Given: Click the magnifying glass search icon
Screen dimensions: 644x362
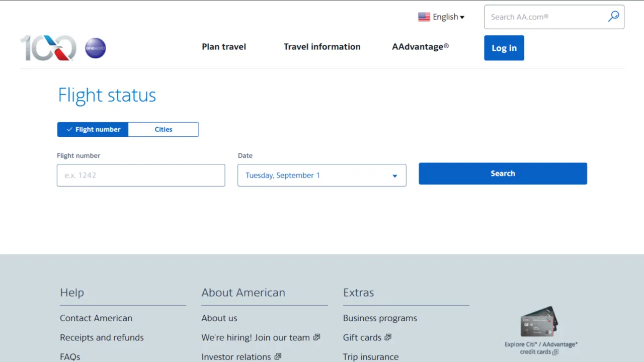Looking at the screenshot, I should click(x=613, y=17).
